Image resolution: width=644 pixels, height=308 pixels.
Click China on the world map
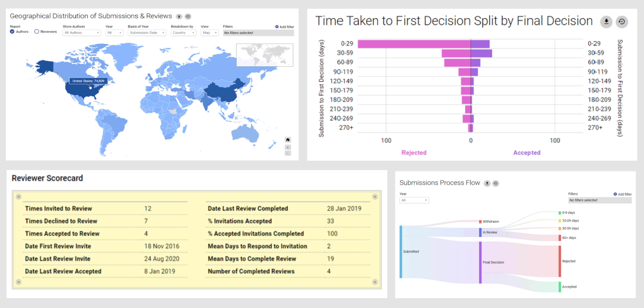click(221, 91)
